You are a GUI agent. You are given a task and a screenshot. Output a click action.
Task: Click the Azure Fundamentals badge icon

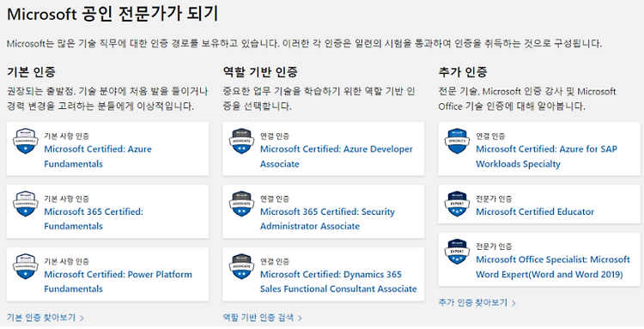26,141
